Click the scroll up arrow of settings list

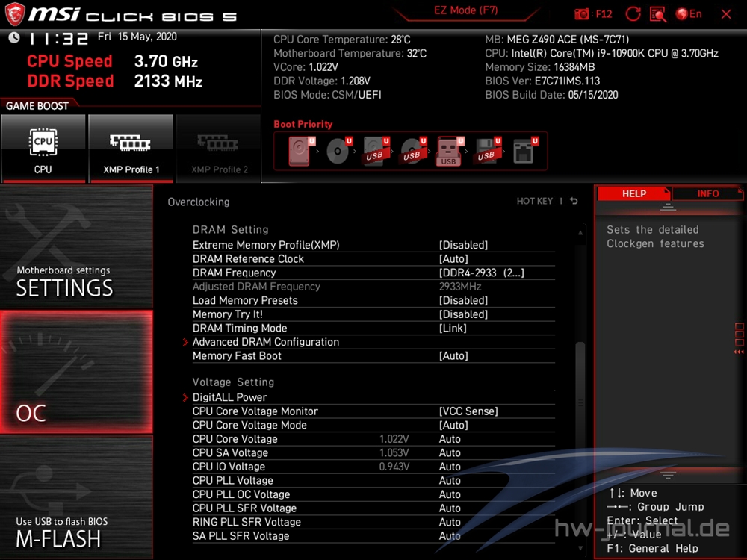pos(580,232)
